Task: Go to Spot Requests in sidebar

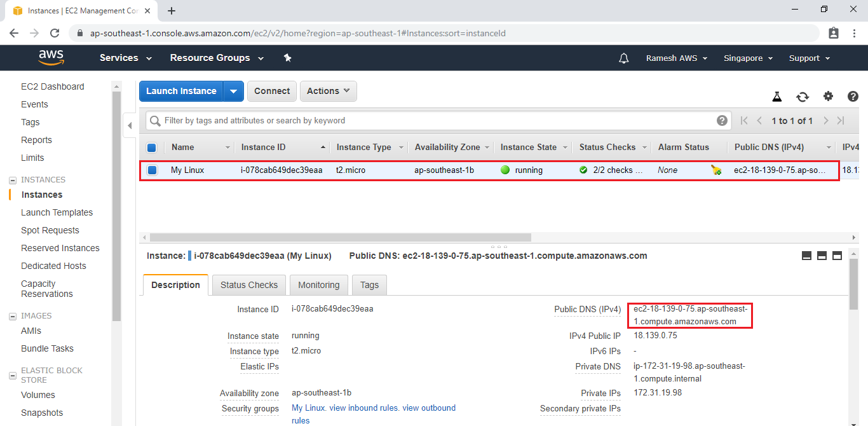Action: coord(50,230)
